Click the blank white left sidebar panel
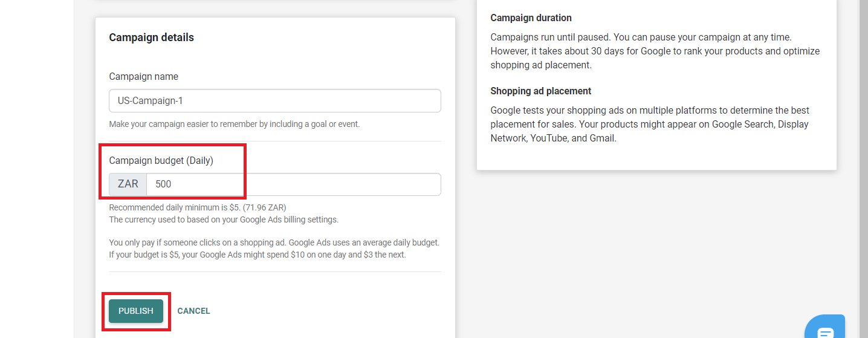 (36, 169)
